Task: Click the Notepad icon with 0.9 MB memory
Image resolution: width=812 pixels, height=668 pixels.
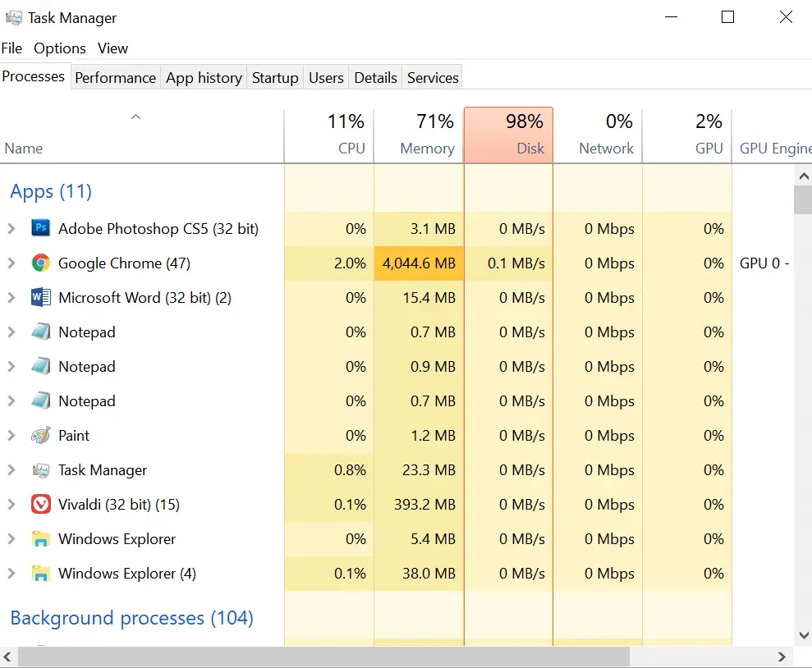Action: 41,366
